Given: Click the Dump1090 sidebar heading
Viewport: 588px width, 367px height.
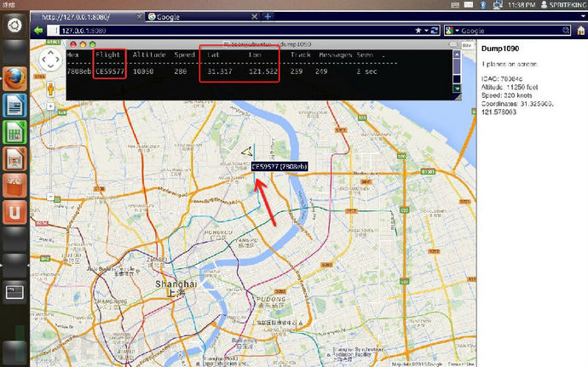Looking at the screenshot, I should 500,49.
